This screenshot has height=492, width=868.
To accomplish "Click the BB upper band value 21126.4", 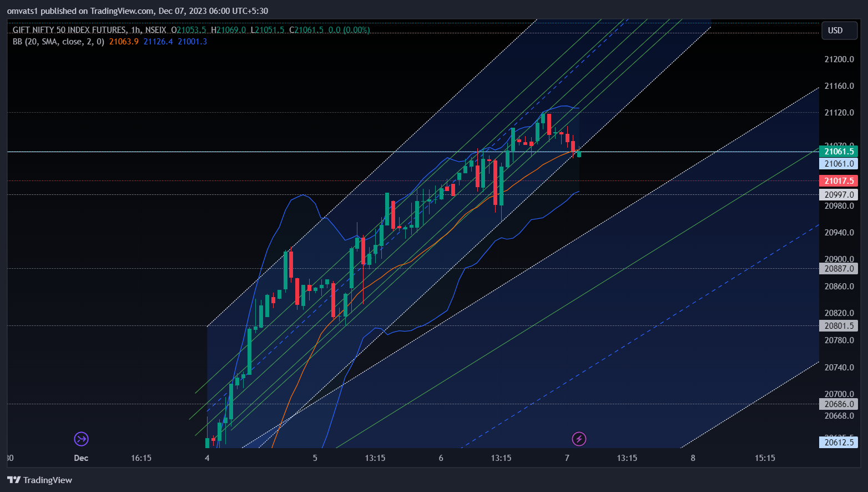I will (x=158, y=42).
